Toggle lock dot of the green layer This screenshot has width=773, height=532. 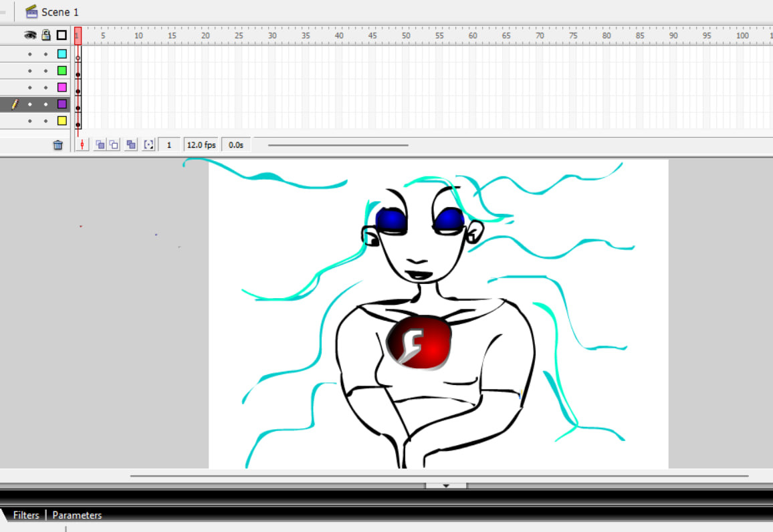click(46, 71)
